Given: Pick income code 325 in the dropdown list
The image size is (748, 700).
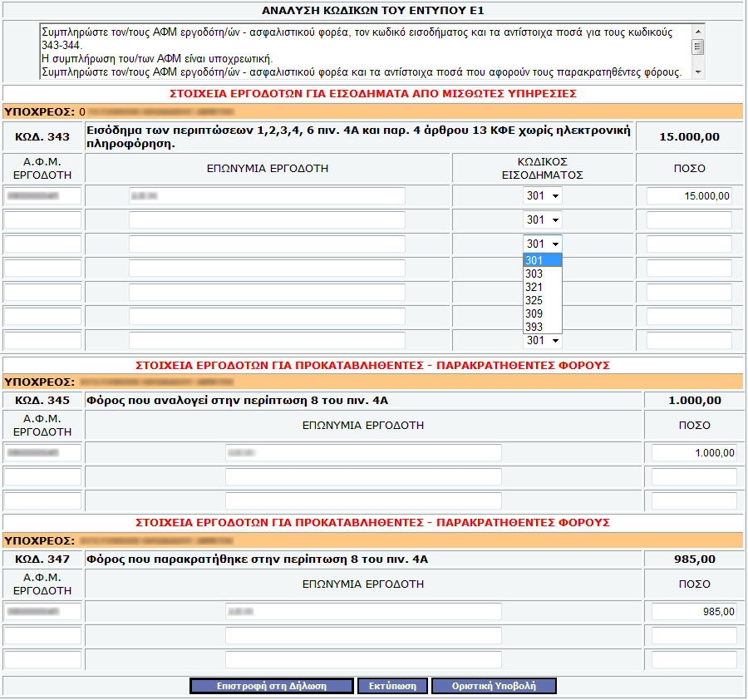Looking at the screenshot, I should [543, 301].
